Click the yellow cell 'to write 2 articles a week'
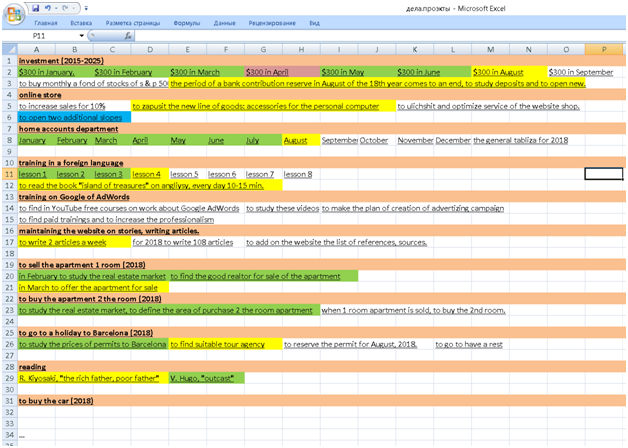The image size is (628, 448). [x=74, y=242]
